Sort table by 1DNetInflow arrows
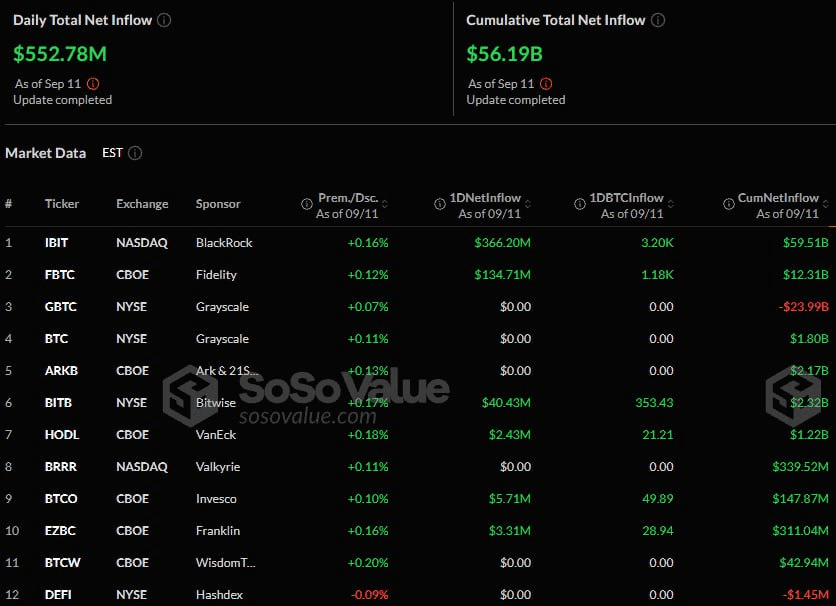This screenshot has height=606, width=836. pos(527,204)
